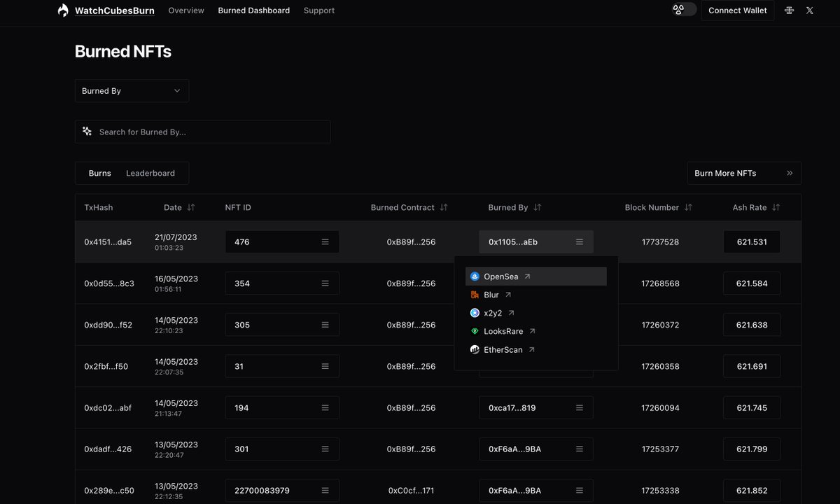Screen dimensions: 840x504
Task: Open menu icon for NFT ID 301
Action: point(325,449)
